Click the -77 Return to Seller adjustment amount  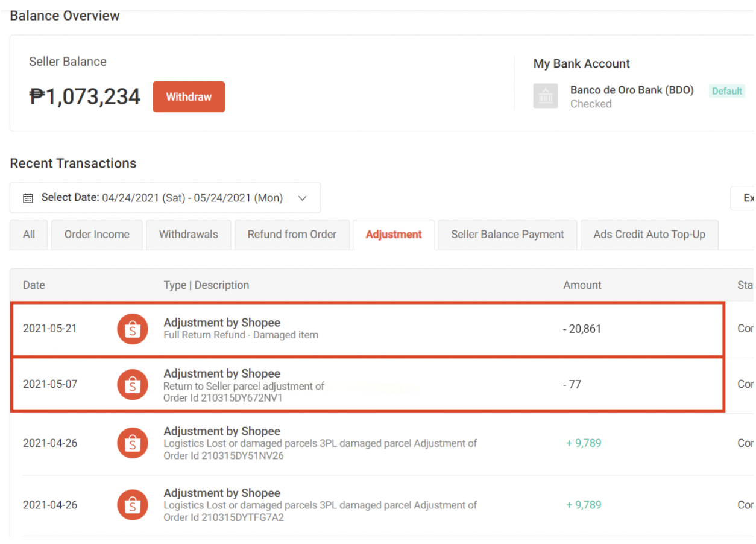point(572,385)
